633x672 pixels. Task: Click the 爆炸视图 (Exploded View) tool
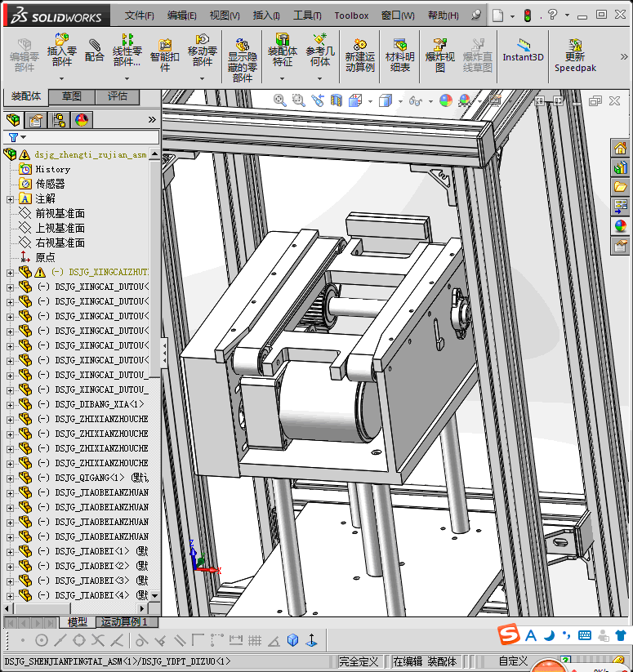click(439, 55)
